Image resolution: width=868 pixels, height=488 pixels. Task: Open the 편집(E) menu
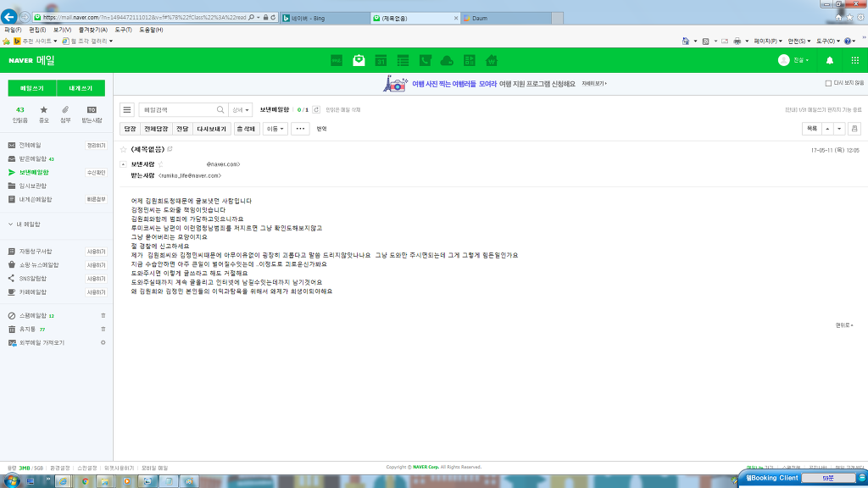coord(37,30)
